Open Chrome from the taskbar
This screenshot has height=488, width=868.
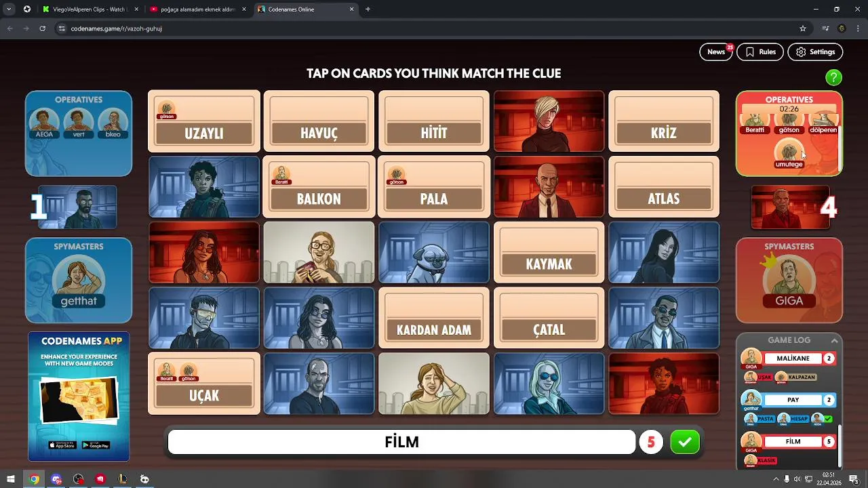click(x=34, y=479)
